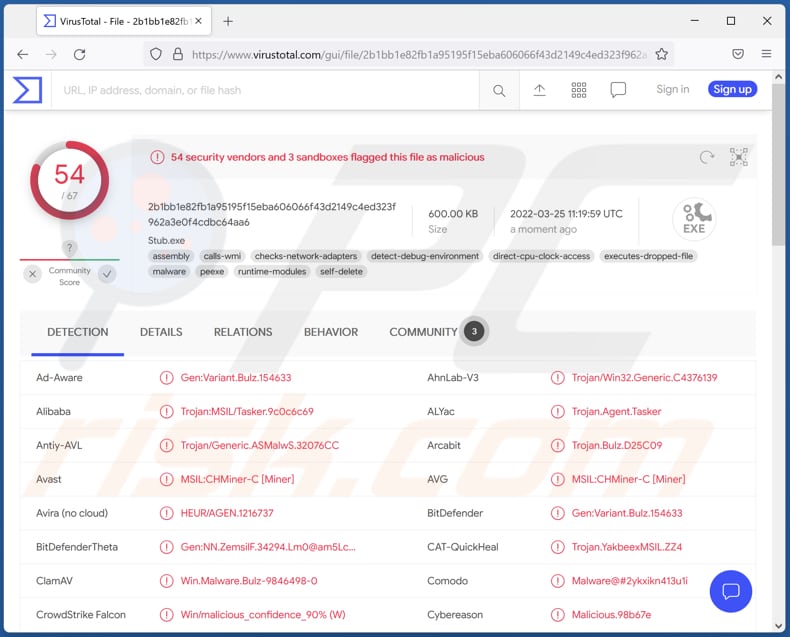Open the RELATIONS tab

243,332
